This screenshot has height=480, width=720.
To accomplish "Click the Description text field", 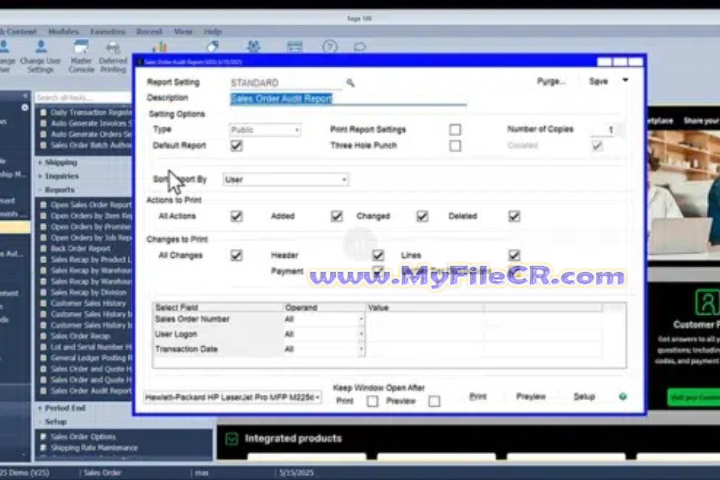I will click(x=348, y=99).
